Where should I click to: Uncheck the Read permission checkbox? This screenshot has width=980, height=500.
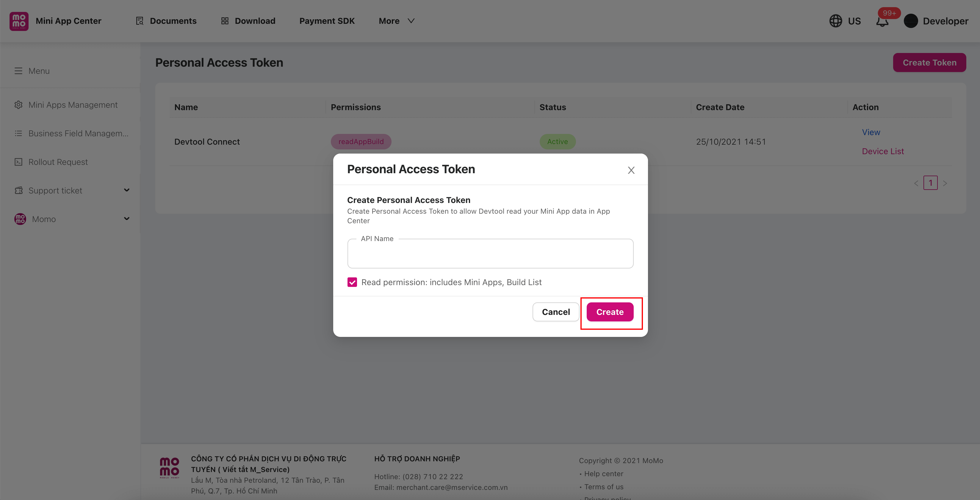coord(352,282)
